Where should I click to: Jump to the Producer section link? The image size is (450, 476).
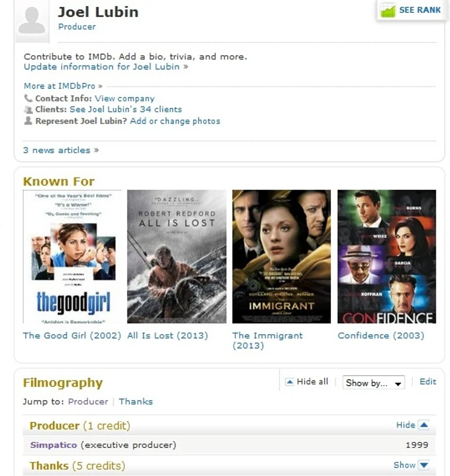click(x=88, y=401)
